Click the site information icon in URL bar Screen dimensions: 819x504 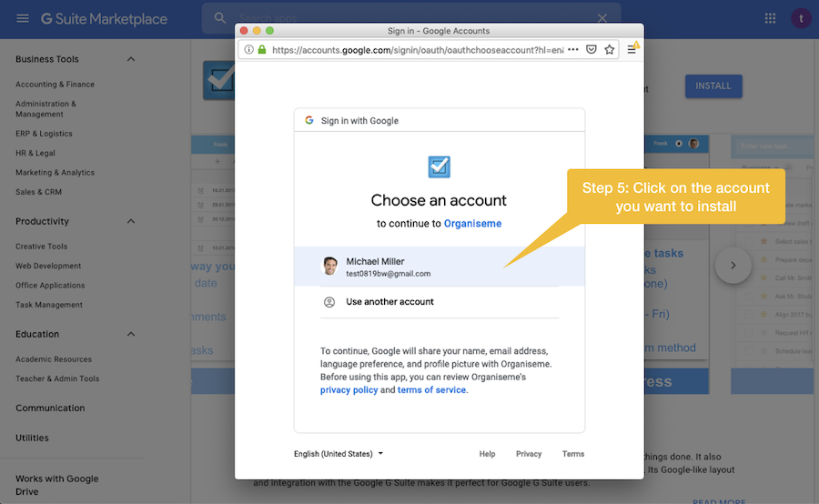[x=248, y=50]
